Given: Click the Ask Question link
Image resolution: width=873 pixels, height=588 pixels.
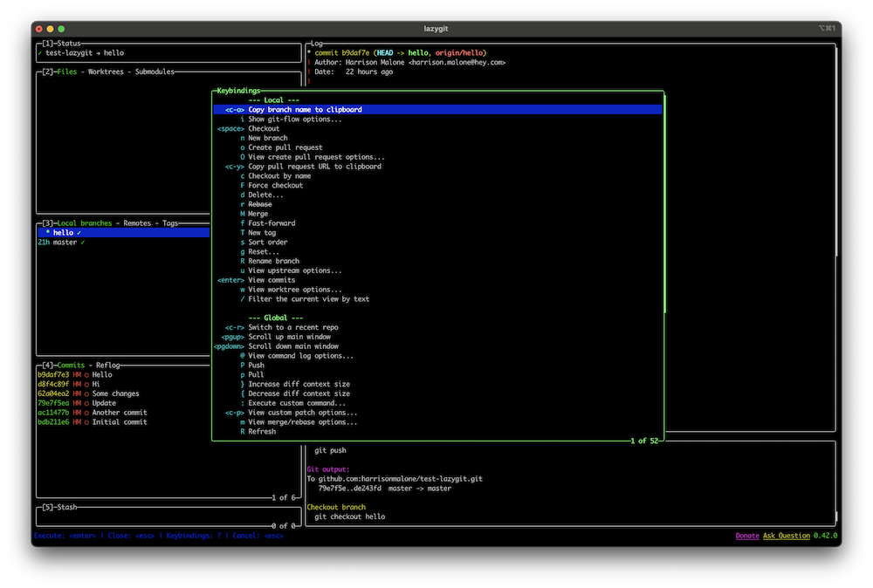Looking at the screenshot, I should pos(786,536).
